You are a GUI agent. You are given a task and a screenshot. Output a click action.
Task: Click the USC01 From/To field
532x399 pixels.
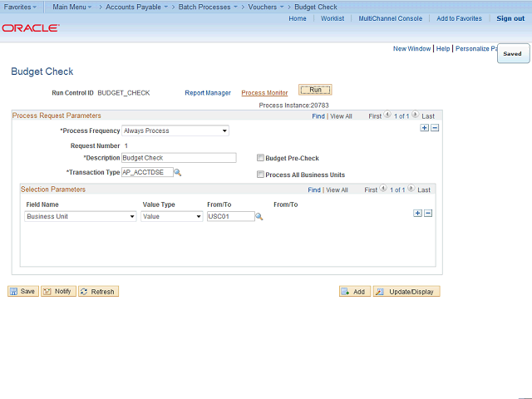[x=231, y=216]
